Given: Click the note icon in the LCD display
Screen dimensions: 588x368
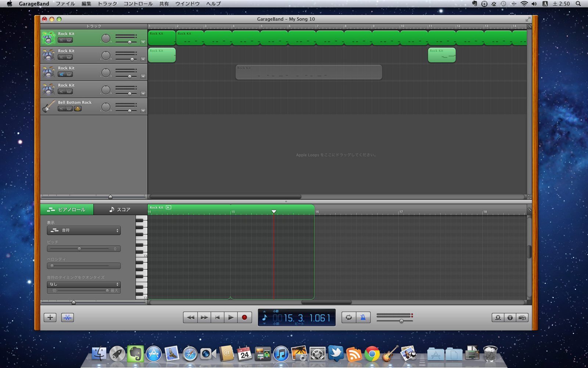Looking at the screenshot, I should (x=265, y=318).
